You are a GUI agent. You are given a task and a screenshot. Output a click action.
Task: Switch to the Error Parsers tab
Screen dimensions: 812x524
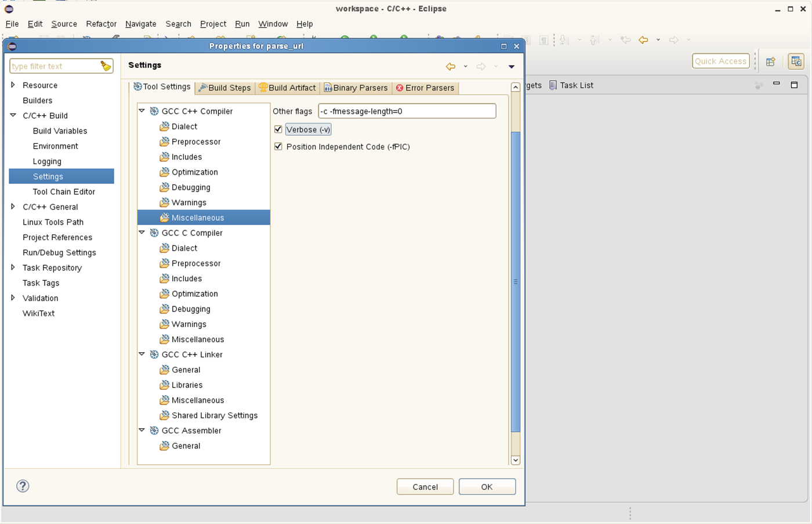(425, 88)
